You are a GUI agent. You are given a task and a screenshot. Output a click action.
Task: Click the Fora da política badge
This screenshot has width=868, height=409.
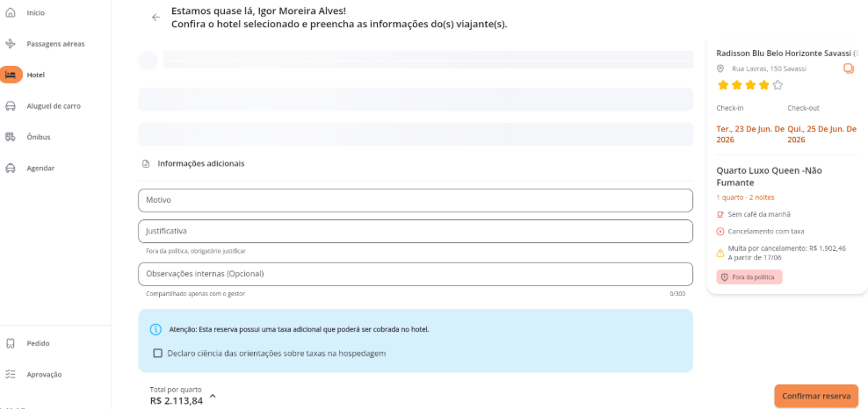tap(749, 276)
